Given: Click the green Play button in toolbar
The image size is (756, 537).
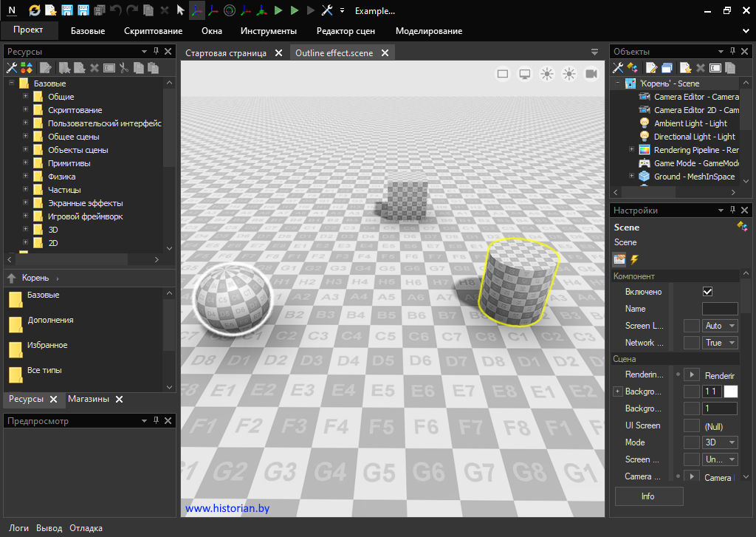Looking at the screenshot, I should point(278,11).
